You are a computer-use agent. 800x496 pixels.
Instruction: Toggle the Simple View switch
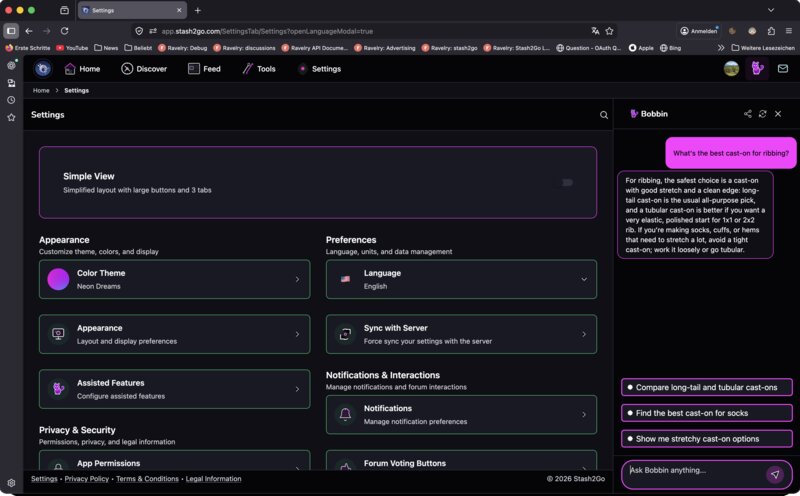pos(566,182)
